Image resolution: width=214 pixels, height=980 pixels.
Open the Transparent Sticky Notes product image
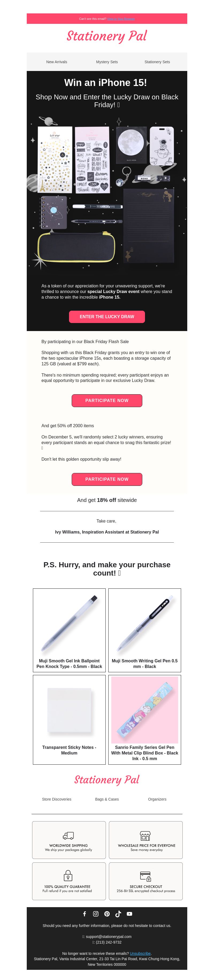click(x=69, y=710)
